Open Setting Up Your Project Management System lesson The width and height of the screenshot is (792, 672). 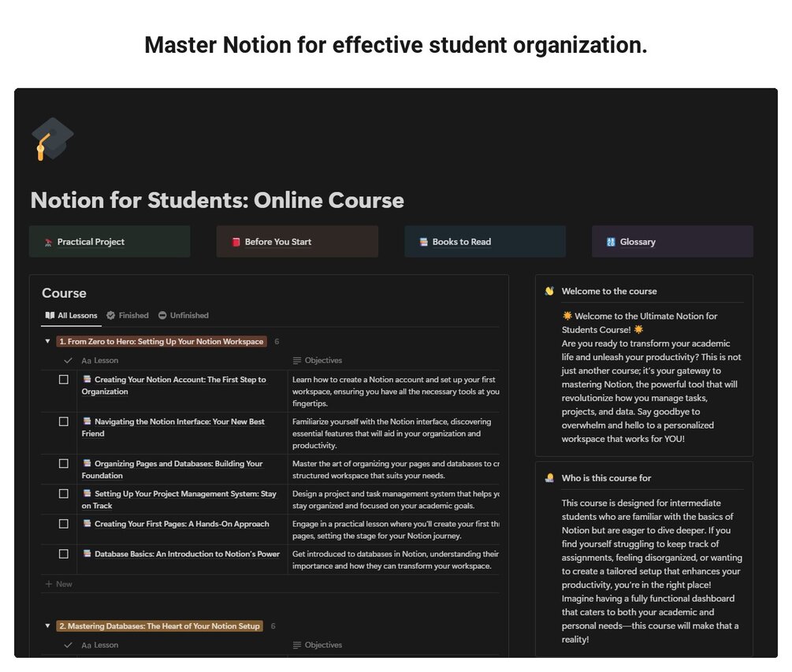coord(179,499)
